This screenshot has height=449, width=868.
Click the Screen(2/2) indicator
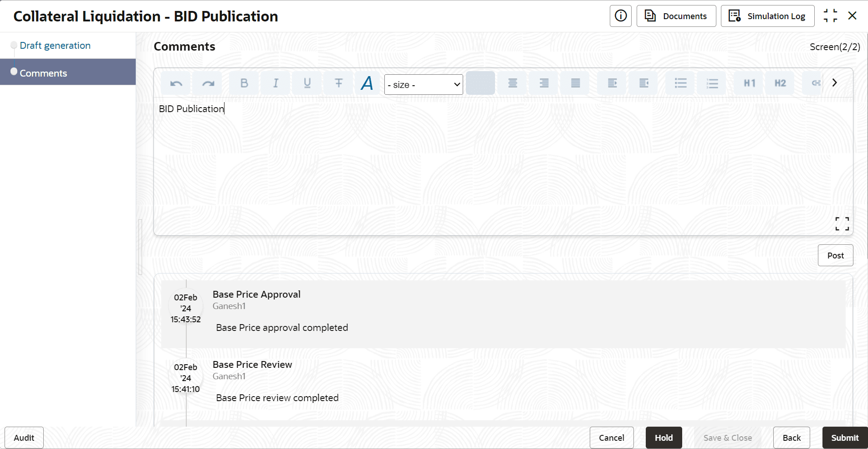835,47
